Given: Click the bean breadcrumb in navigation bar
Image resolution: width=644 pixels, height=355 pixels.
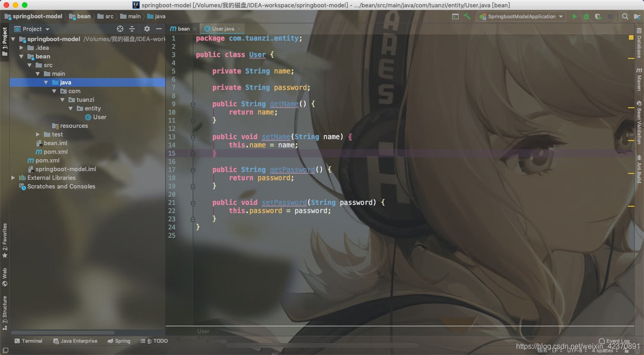Looking at the screenshot, I should pyautogui.click(x=80, y=16).
